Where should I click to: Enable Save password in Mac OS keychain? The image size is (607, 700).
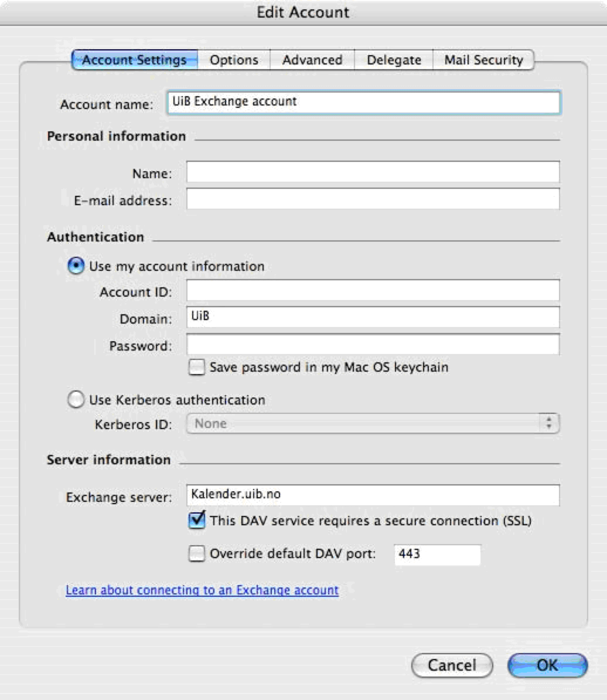click(197, 367)
